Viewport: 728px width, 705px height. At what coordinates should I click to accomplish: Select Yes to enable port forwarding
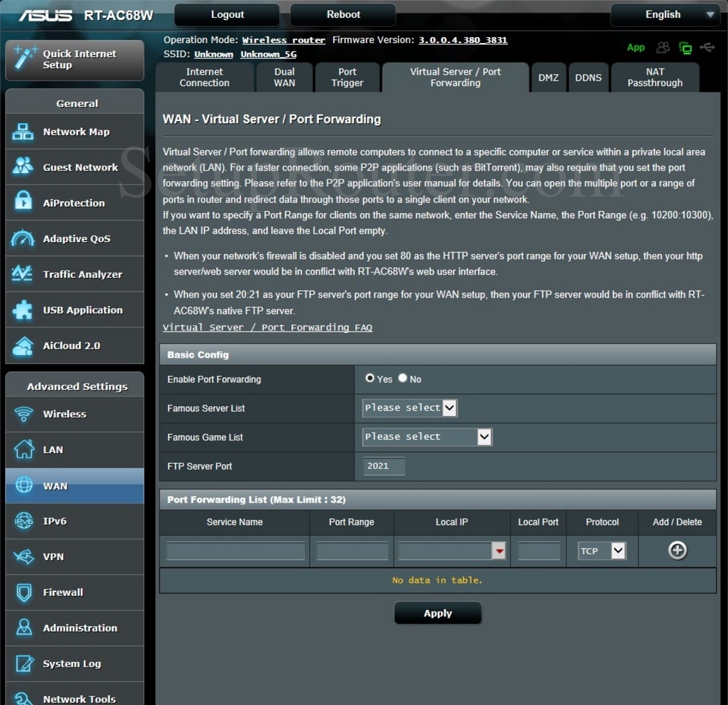click(x=370, y=378)
